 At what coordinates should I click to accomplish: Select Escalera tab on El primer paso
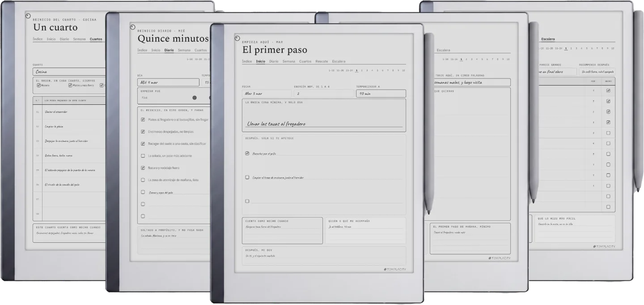339,61
